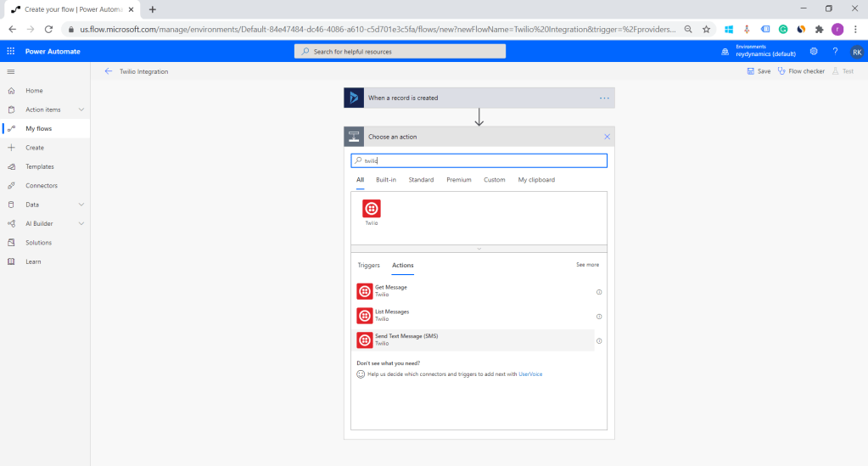Close the Choose an action panel
This screenshot has height=466, width=868.
click(x=607, y=137)
